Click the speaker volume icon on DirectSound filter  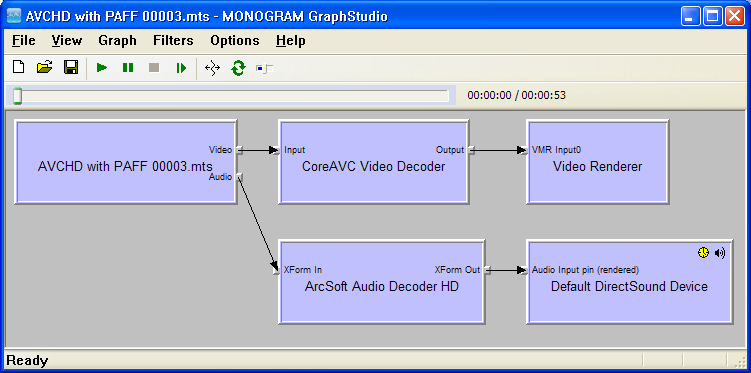click(x=719, y=253)
